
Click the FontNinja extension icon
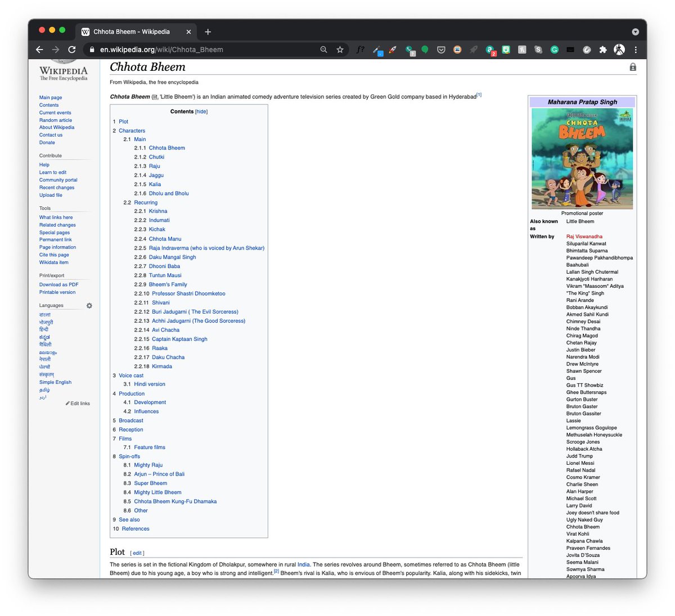point(361,49)
